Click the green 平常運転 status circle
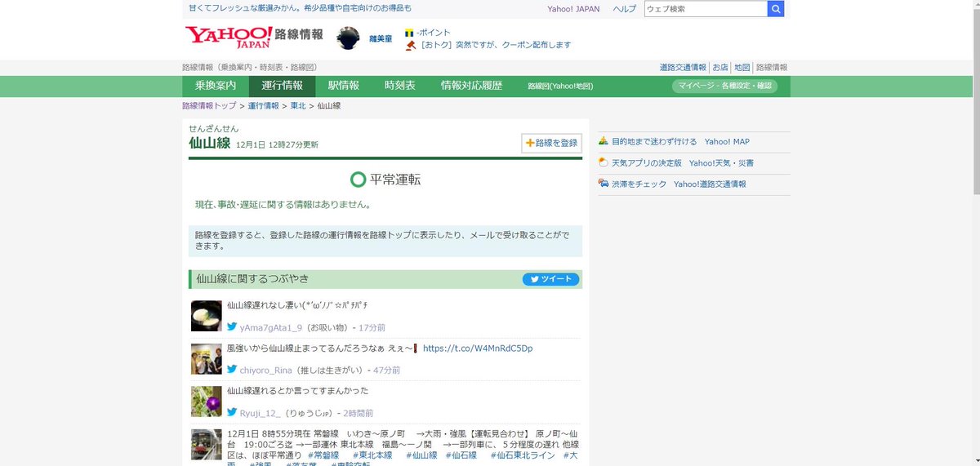Image resolution: width=980 pixels, height=466 pixels. (358, 180)
